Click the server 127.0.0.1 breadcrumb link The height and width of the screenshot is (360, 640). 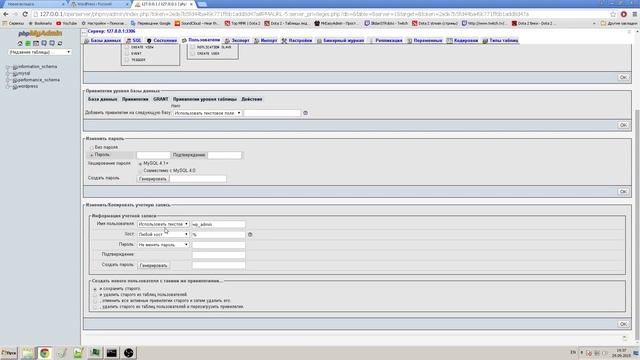111,31
